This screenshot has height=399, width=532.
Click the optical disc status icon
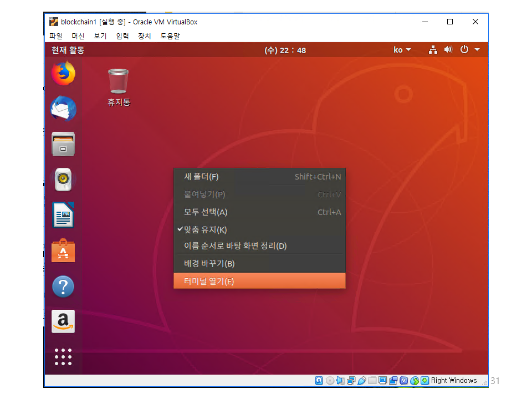[x=330, y=381]
